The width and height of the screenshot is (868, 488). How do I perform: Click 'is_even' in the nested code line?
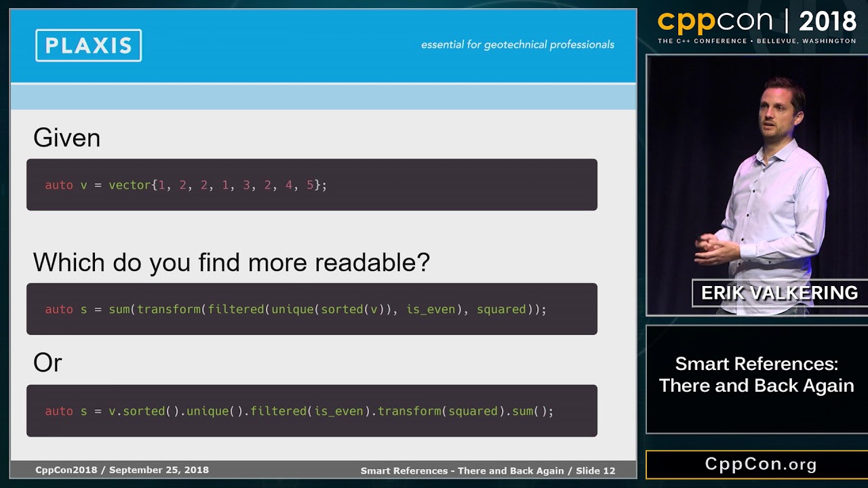(x=431, y=309)
